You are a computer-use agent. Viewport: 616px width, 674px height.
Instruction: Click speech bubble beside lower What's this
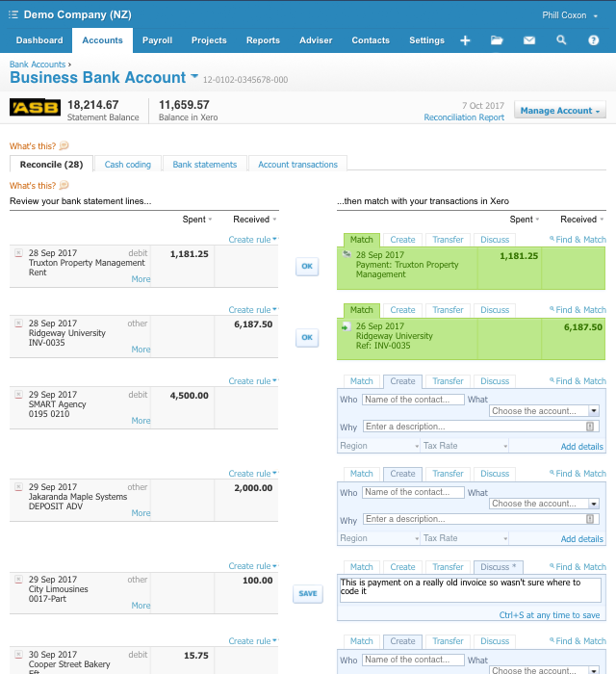click(x=64, y=185)
